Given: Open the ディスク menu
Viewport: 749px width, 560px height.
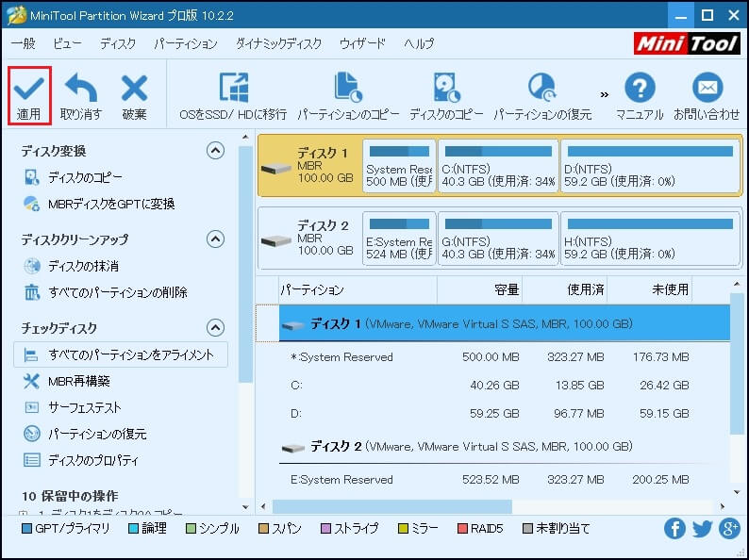Looking at the screenshot, I should point(118,44).
